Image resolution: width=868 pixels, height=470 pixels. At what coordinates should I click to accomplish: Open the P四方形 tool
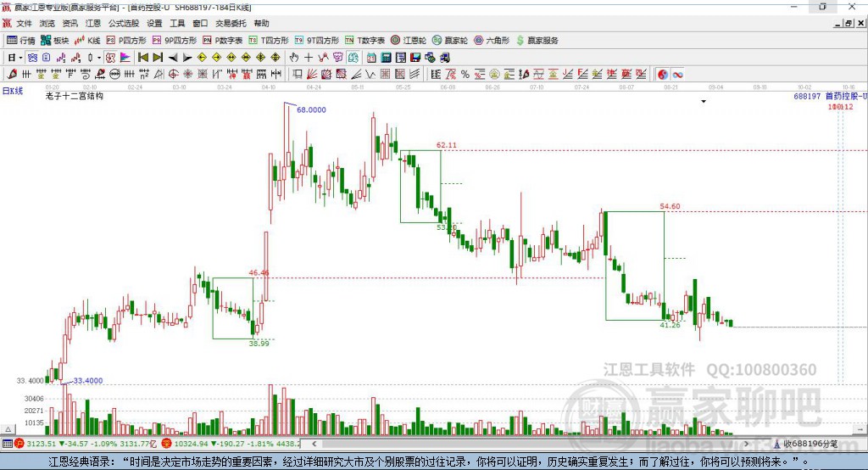tap(126, 41)
